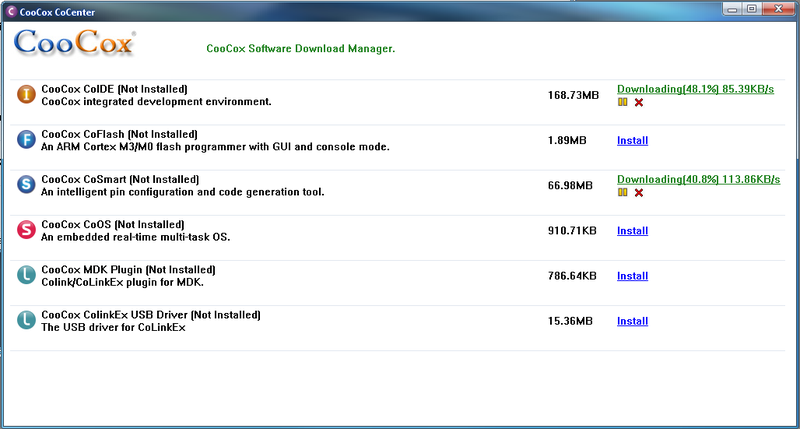Screen dimensions: 800x429
Task: Click the 1.89MB size value
Action: pos(567,140)
